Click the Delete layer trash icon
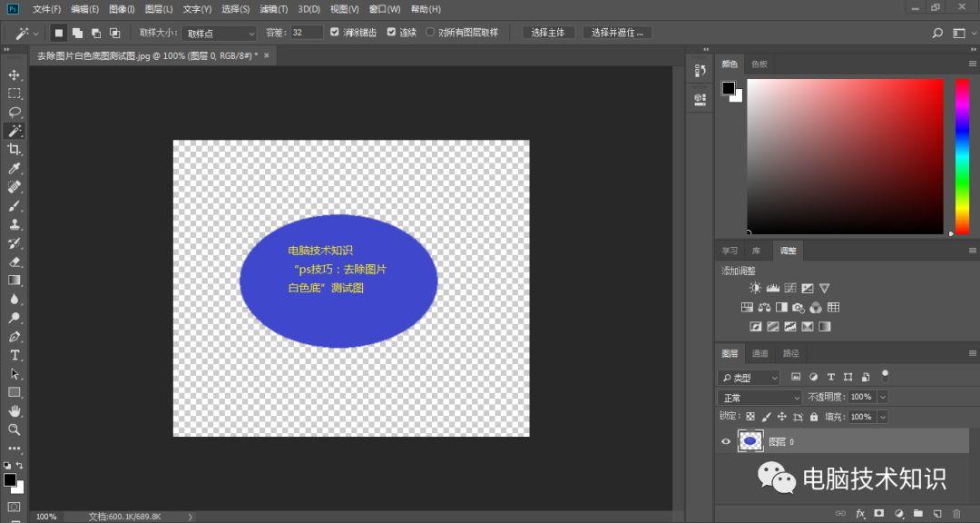 956,514
